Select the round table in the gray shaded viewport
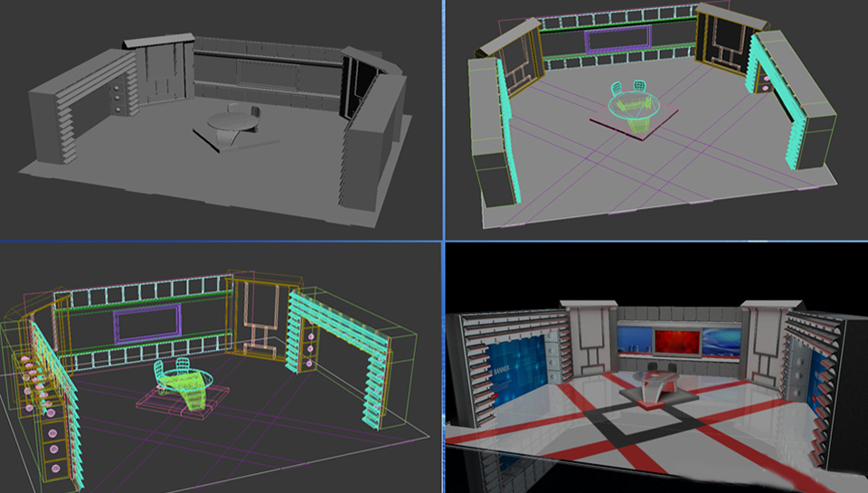Screen dimensions: 868x493 [231, 121]
